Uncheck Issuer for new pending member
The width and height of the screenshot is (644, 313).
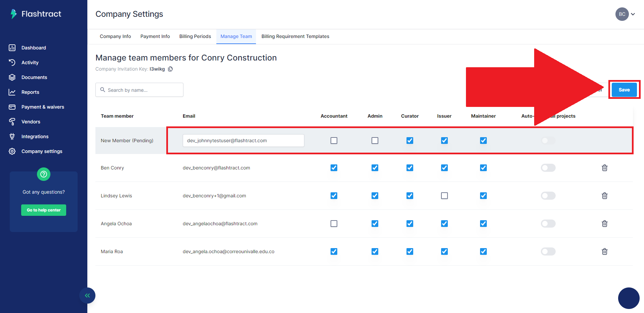pos(444,141)
